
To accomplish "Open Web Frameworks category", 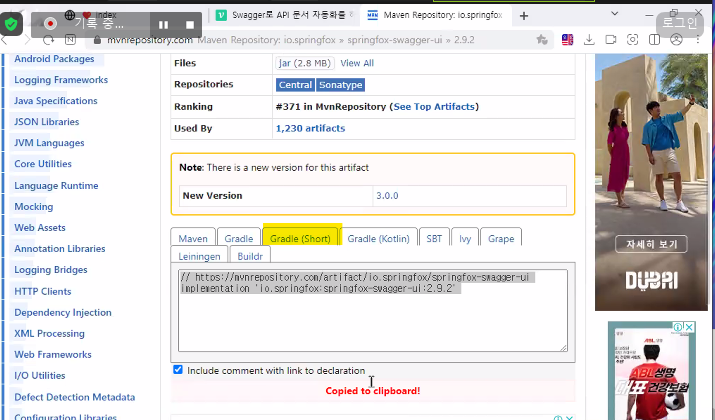I will tap(53, 354).
